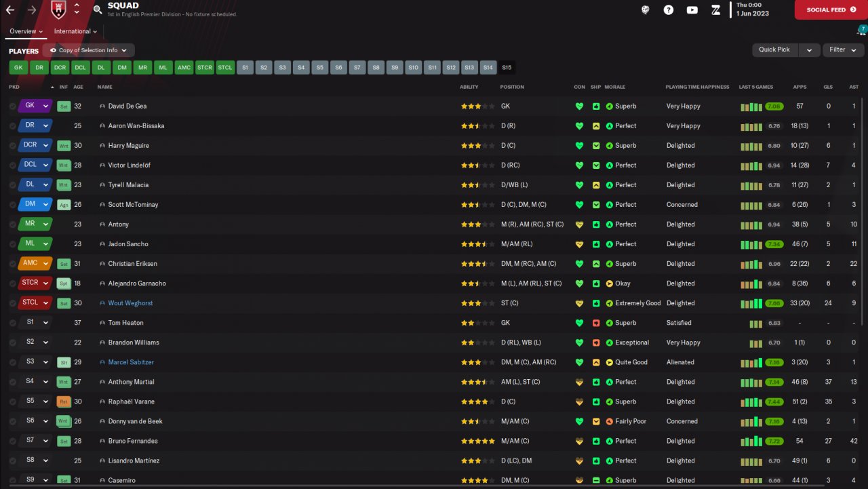
Task: Open the Overview tab menu
Action: coord(26,31)
